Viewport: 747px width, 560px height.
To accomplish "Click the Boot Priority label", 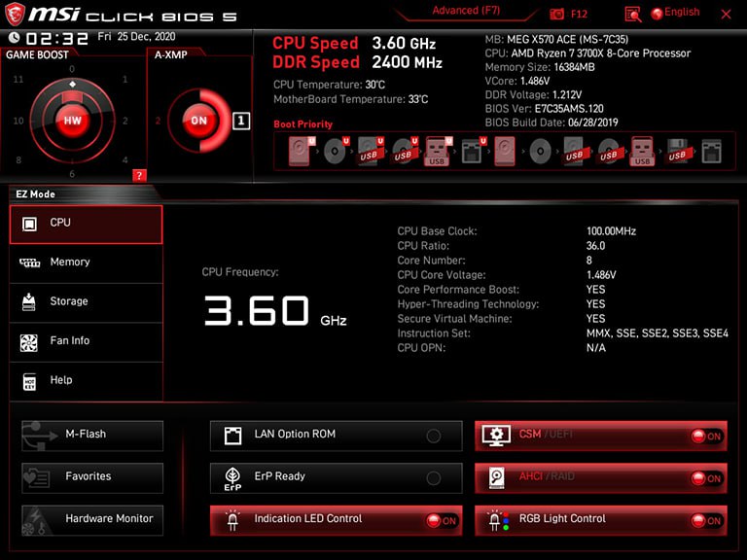I will point(303,124).
